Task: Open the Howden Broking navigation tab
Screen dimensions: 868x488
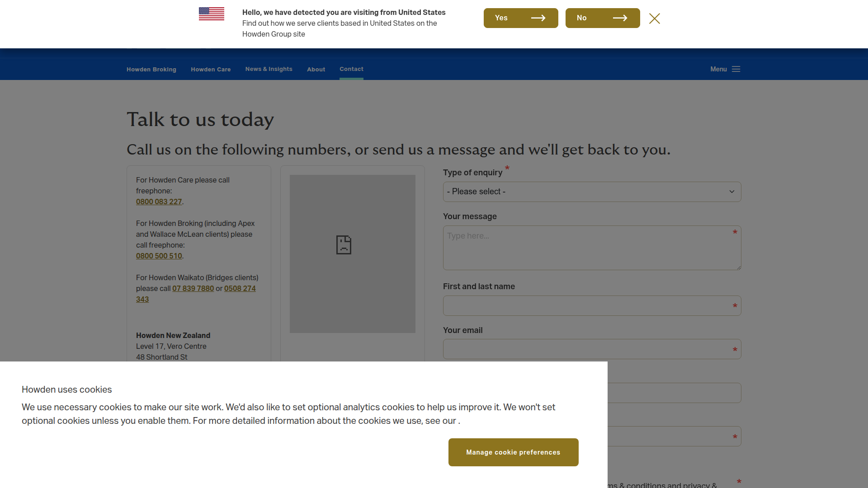Action: point(151,69)
